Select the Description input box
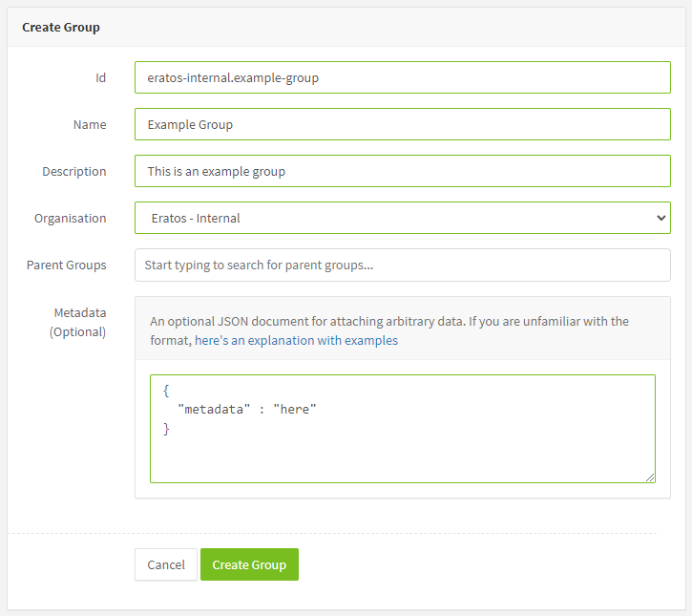 pyautogui.click(x=403, y=171)
